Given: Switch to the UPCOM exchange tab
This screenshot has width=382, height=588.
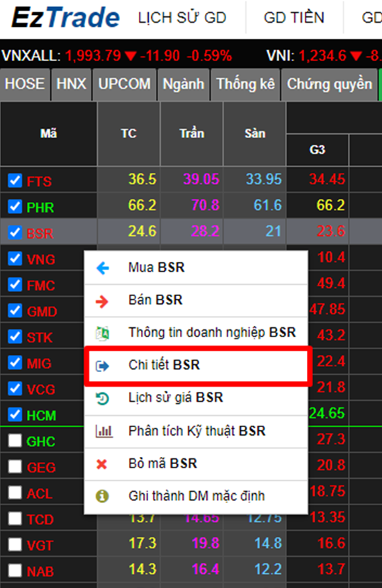Looking at the screenshot, I should [125, 84].
